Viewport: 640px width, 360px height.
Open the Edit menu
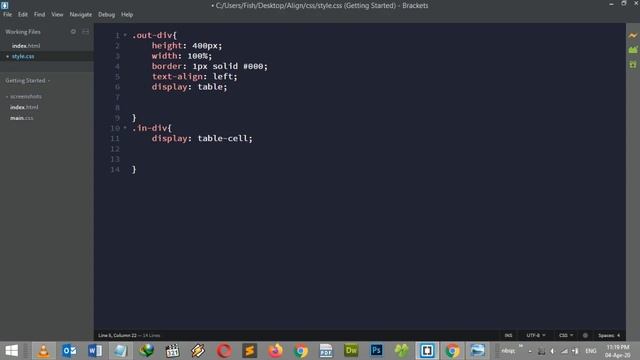tap(23, 14)
